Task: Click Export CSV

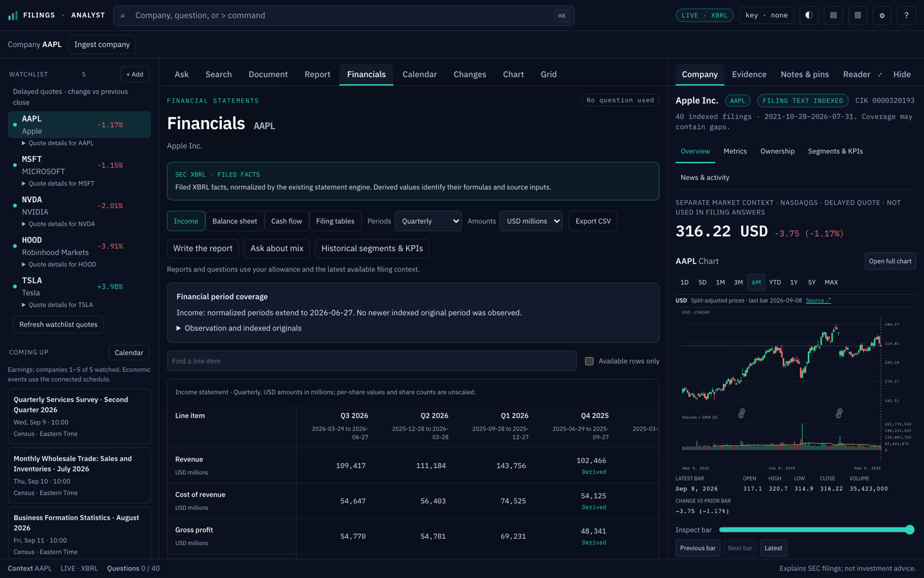Action: pos(593,221)
